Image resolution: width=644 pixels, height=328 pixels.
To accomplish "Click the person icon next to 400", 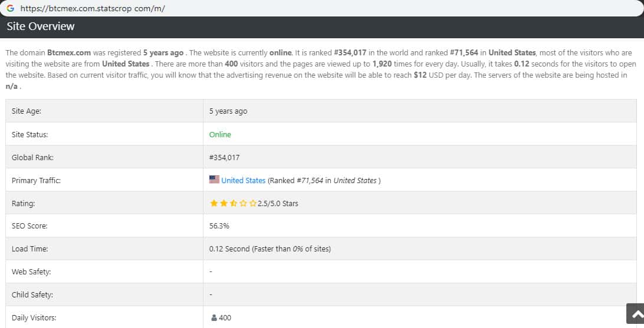I will 214,318.
